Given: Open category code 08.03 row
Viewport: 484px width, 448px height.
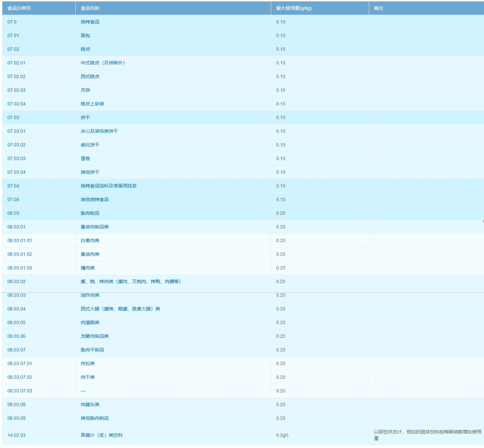Looking at the screenshot, I should click(13, 213).
